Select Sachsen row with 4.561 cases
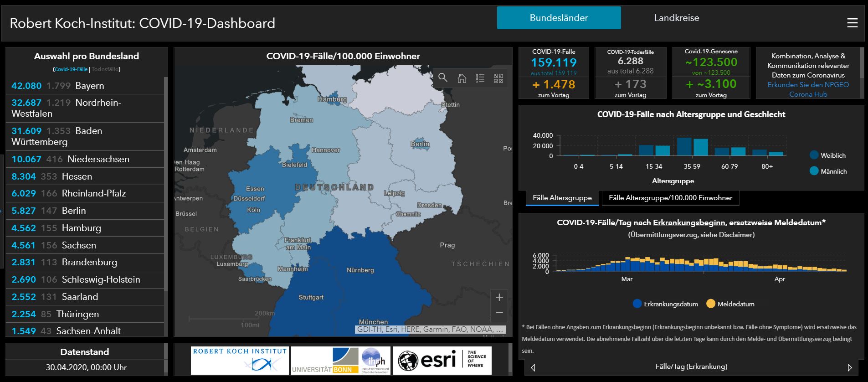 (85, 245)
